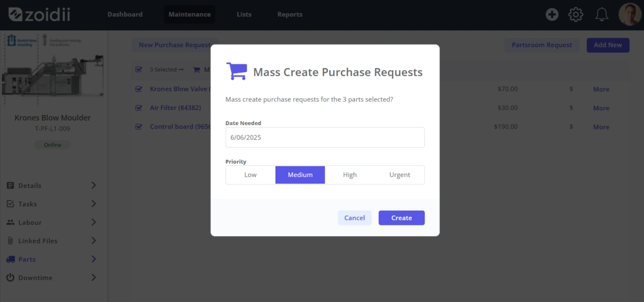Click the Linked Files paperclip icon

pyautogui.click(x=10, y=241)
